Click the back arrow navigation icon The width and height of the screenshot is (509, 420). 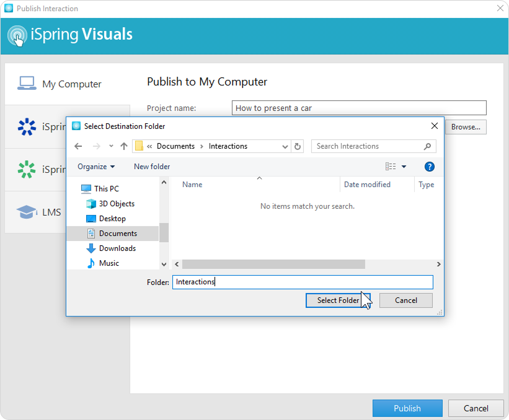click(x=78, y=146)
